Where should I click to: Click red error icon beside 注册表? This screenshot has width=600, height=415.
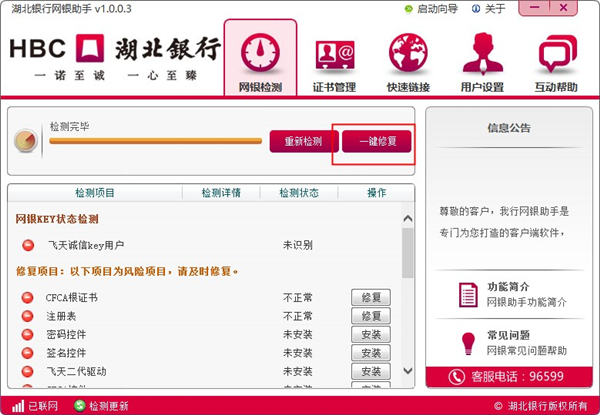pyautogui.click(x=28, y=316)
